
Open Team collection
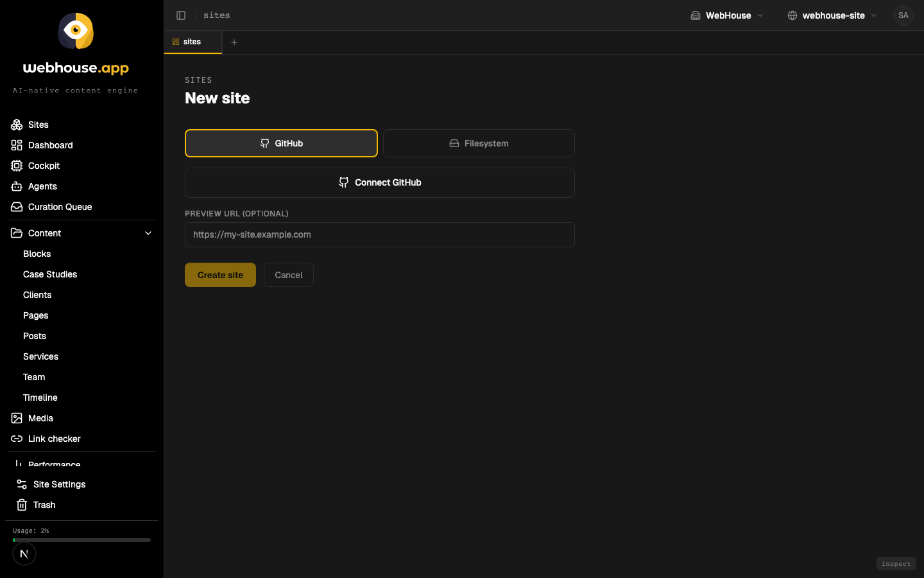[34, 377]
